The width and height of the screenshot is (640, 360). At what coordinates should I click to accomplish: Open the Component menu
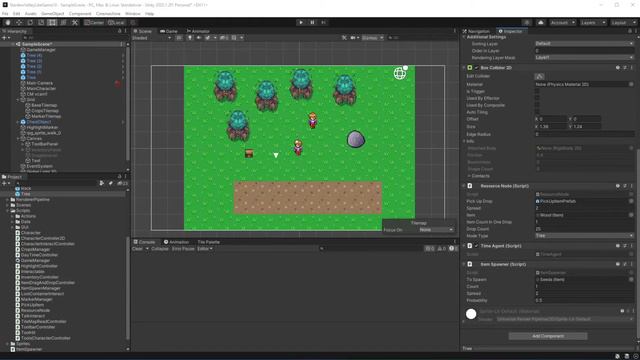[x=80, y=14]
